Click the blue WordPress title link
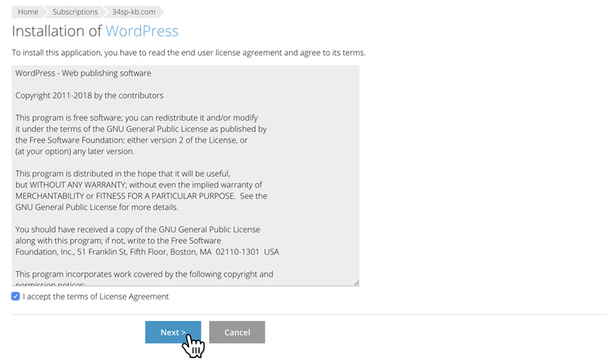Image resolution: width=607 pixels, height=364 pixels. (142, 31)
